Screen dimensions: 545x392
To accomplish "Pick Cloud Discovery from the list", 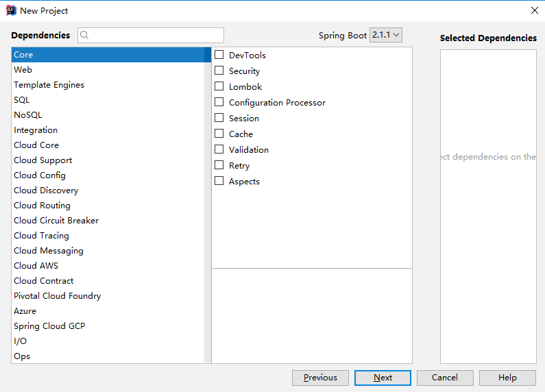I will pyautogui.click(x=108, y=190).
